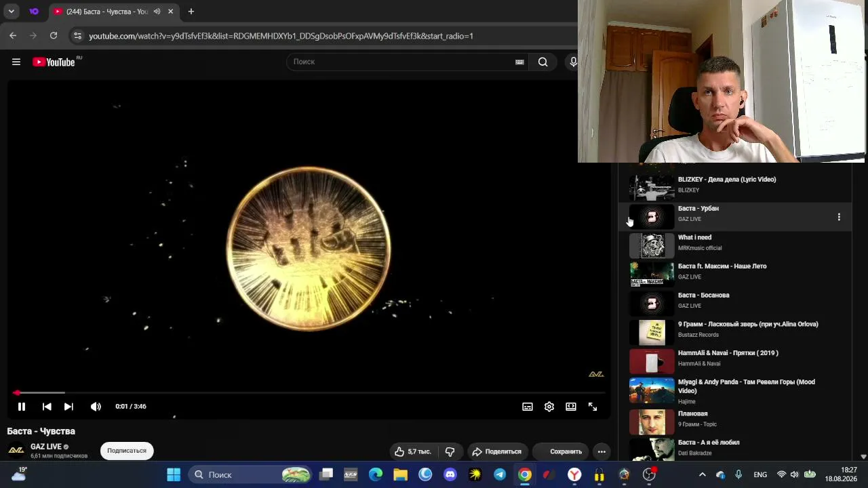This screenshot has height=488, width=868.
Task: Open the tab search dropdown arrow
Action: tap(12, 12)
